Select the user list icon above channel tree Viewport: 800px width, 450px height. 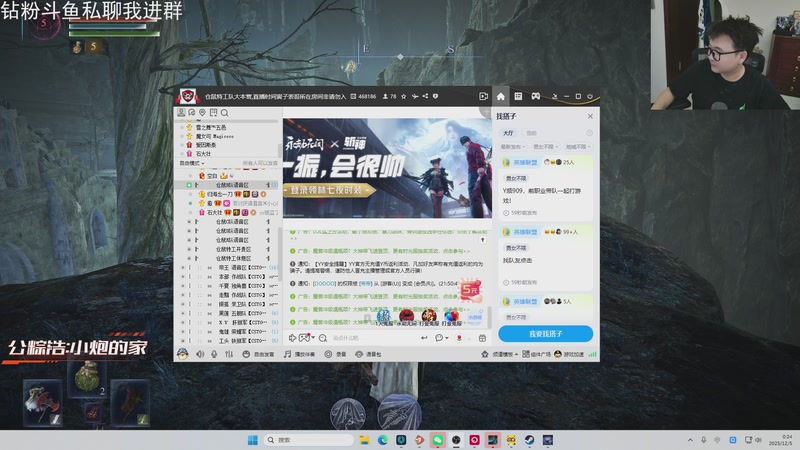[181, 113]
